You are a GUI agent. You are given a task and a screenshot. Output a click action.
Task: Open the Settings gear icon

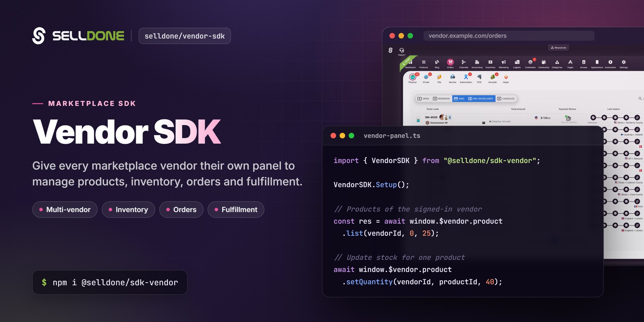(624, 64)
